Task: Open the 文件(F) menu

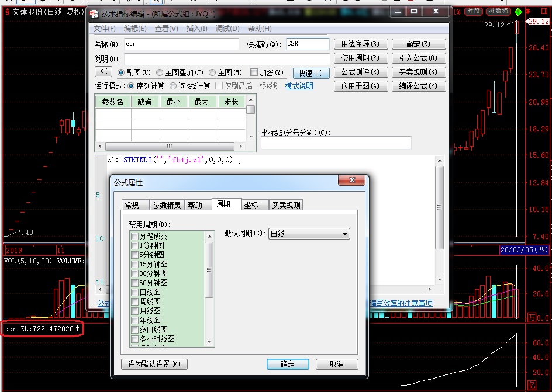Action: pos(104,29)
